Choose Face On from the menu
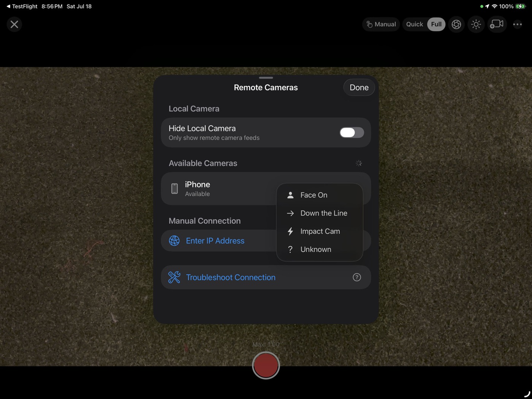Viewport: 532px width, 399px height. tap(320, 195)
